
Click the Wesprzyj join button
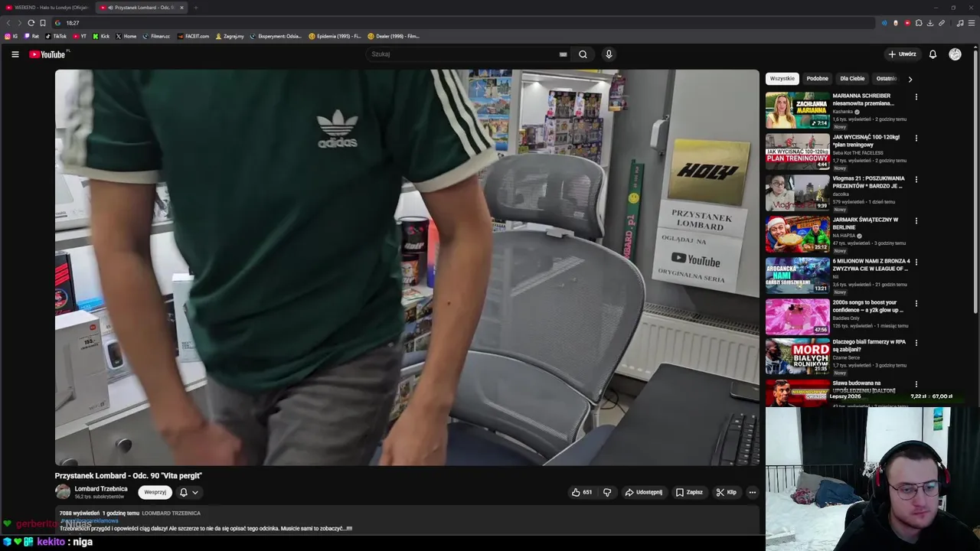coord(155,492)
